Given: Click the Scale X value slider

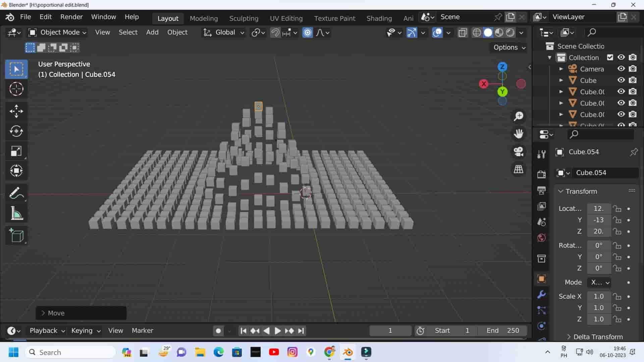Looking at the screenshot, I should pyautogui.click(x=598, y=296).
